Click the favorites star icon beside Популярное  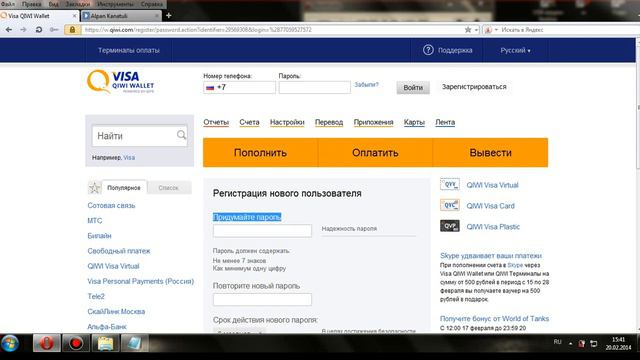click(94, 187)
